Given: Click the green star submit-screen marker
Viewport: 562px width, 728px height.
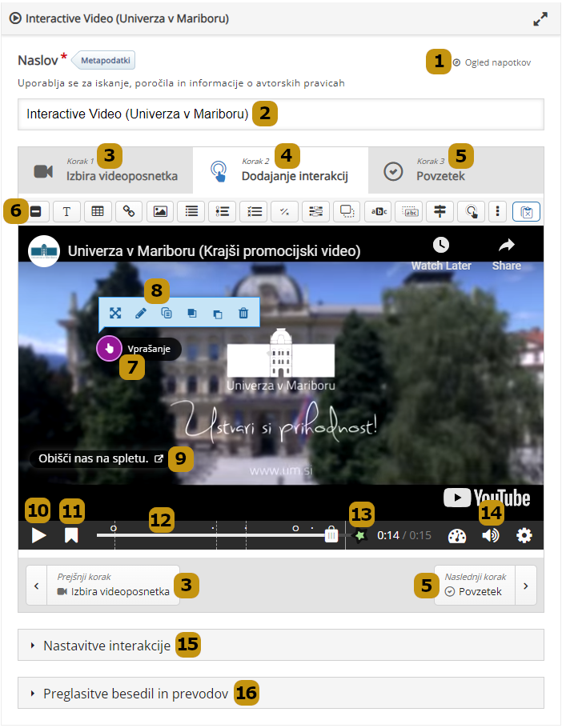Looking at the screenshot, I should point(359,535).
